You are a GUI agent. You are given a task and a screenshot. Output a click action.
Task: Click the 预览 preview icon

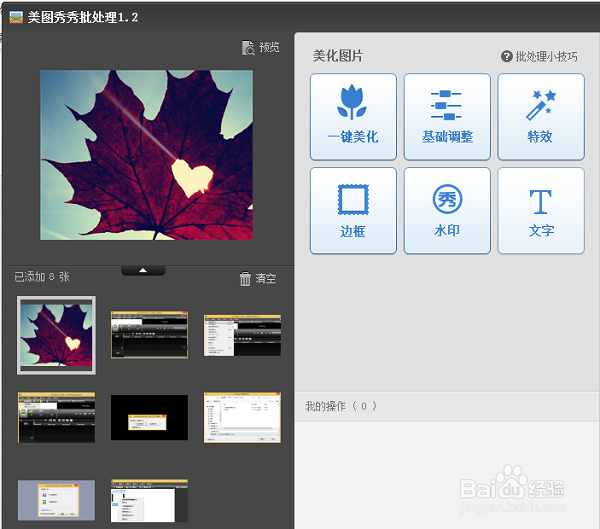pyautogui.click(x=248, y=48)
